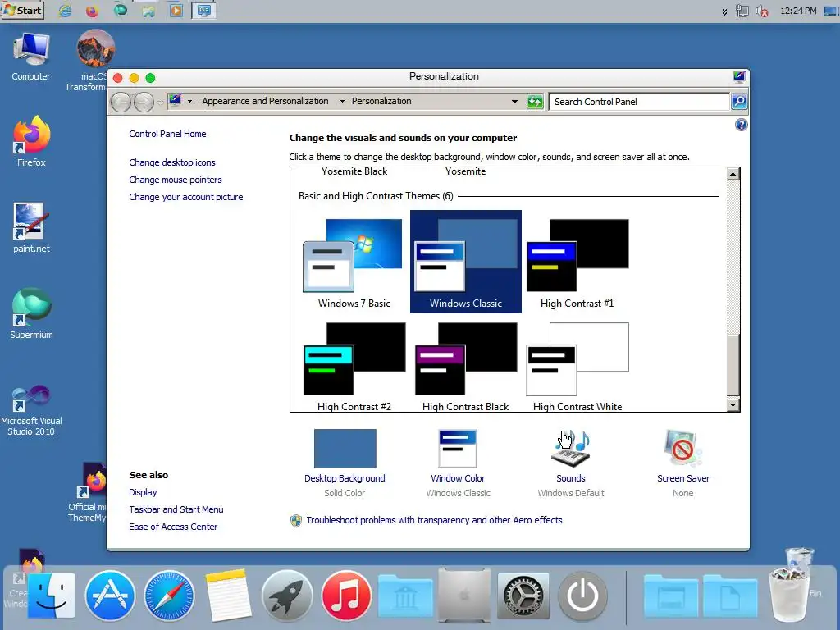Troubleshoot transparency and Aero effects link
This screenshot has height=630, width=840.
coord(434,520)
